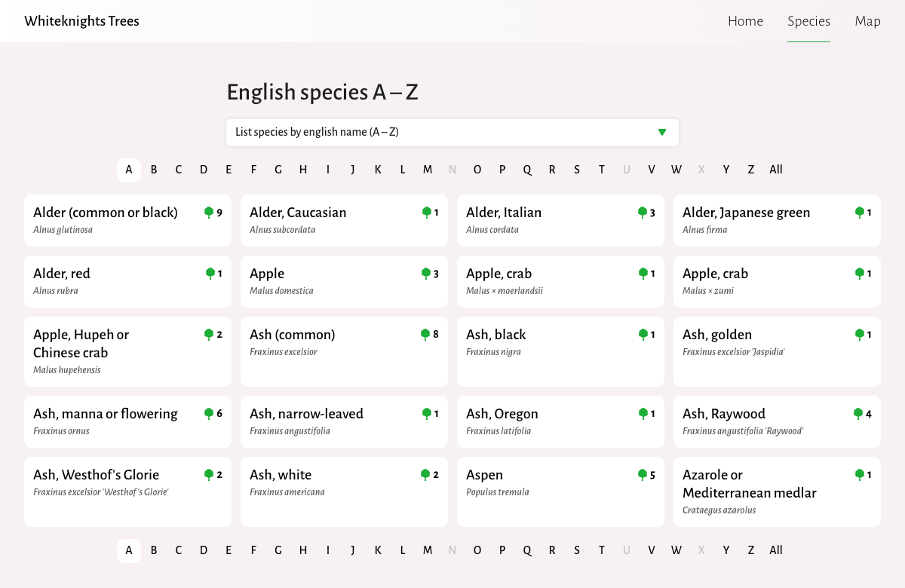Open the Map page
This screenshot has height=588, width=905.
[x=867, y=21]
